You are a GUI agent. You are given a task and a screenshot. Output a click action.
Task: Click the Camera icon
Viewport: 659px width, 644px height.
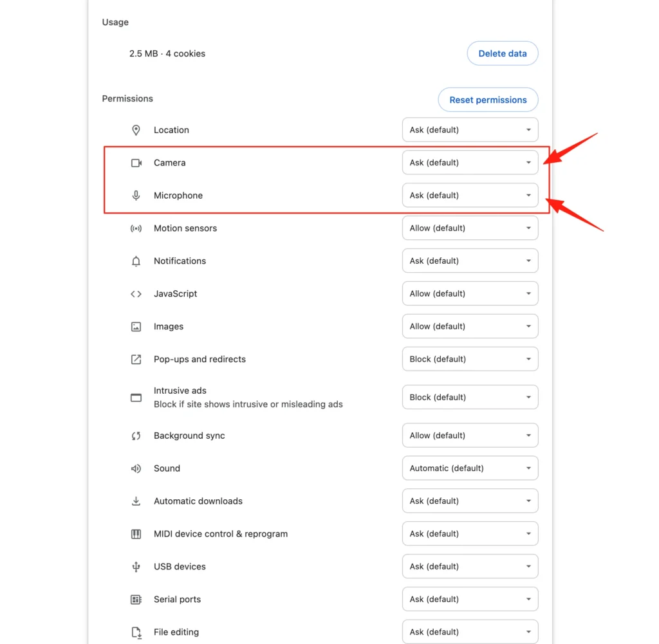(x=136, y=163)
